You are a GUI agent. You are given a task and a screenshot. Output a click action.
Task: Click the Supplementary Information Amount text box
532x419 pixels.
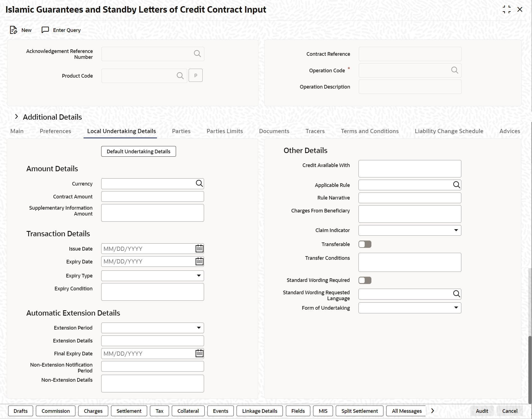152,213
